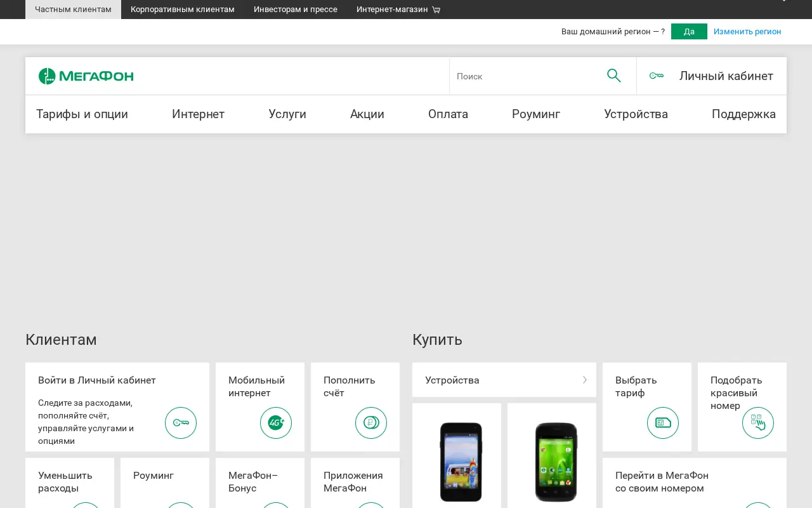Click the Войти в Личный кабинет title

[x=97, y=380]
